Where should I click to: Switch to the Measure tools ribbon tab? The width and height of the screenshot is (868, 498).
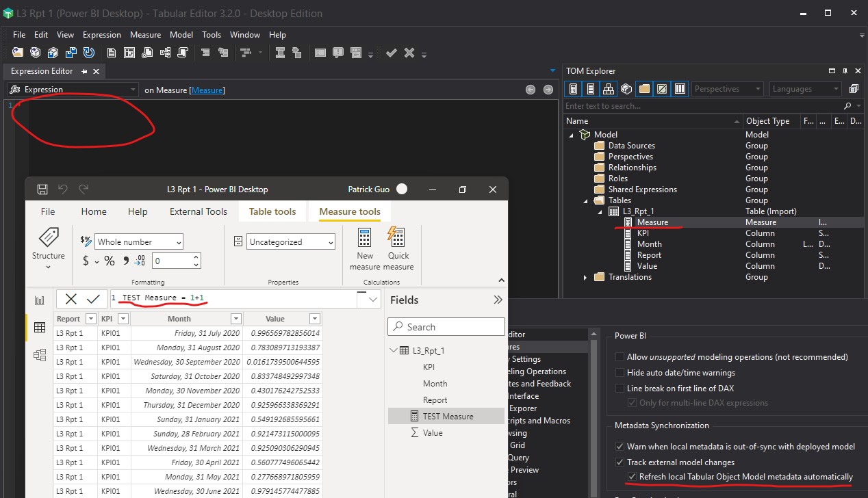(350, 211)
